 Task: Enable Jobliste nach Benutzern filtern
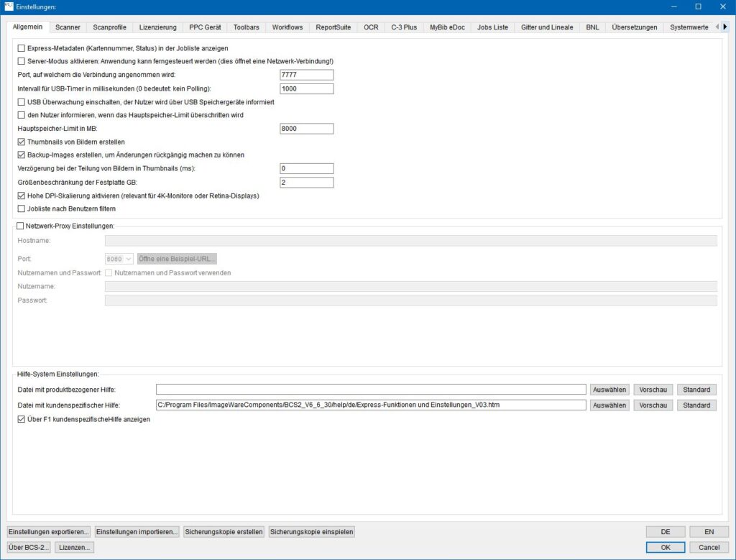(x=21, y=209)
